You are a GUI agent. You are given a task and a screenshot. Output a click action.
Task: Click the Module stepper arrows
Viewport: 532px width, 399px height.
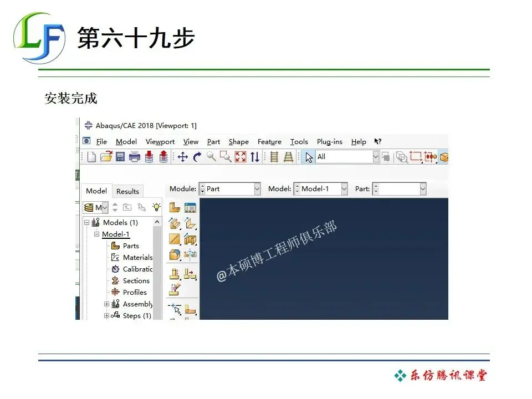click(x=203, y=189)
